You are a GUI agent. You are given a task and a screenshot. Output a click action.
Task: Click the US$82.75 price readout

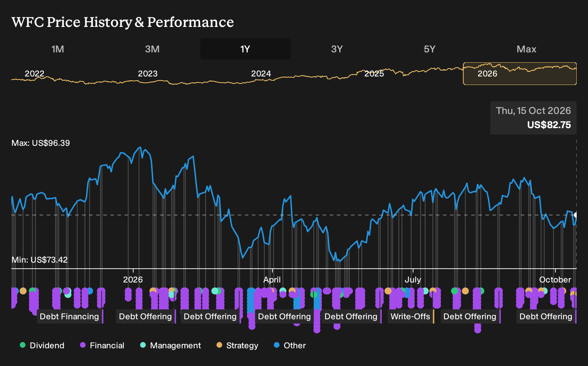549,125
